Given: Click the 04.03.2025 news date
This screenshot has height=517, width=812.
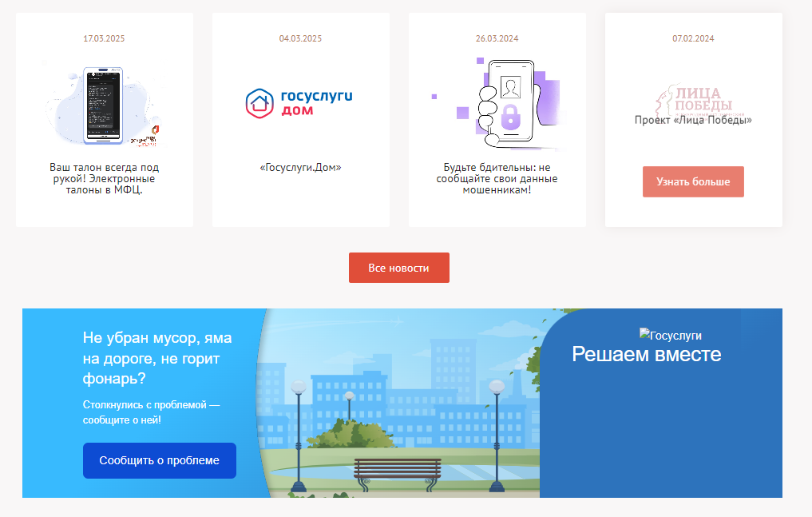Looking at the screenshot, I should pyautogui.click(x=300, y=38).
